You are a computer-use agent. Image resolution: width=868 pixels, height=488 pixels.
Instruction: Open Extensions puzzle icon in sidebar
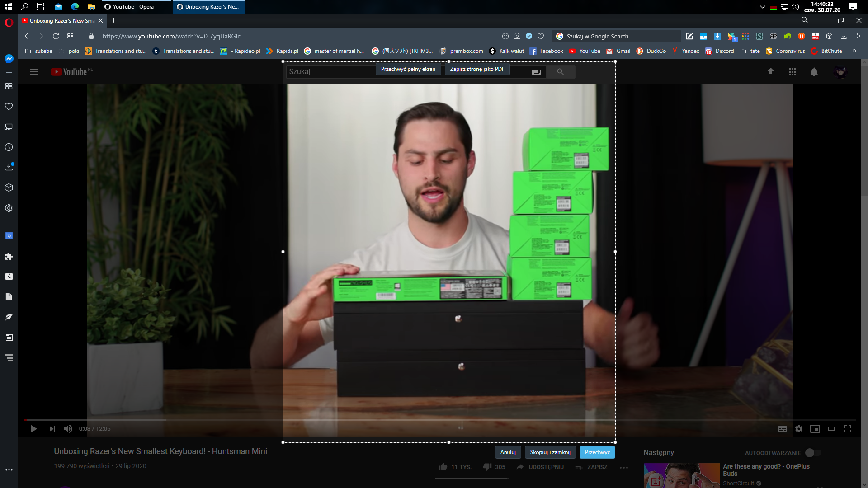9,256
